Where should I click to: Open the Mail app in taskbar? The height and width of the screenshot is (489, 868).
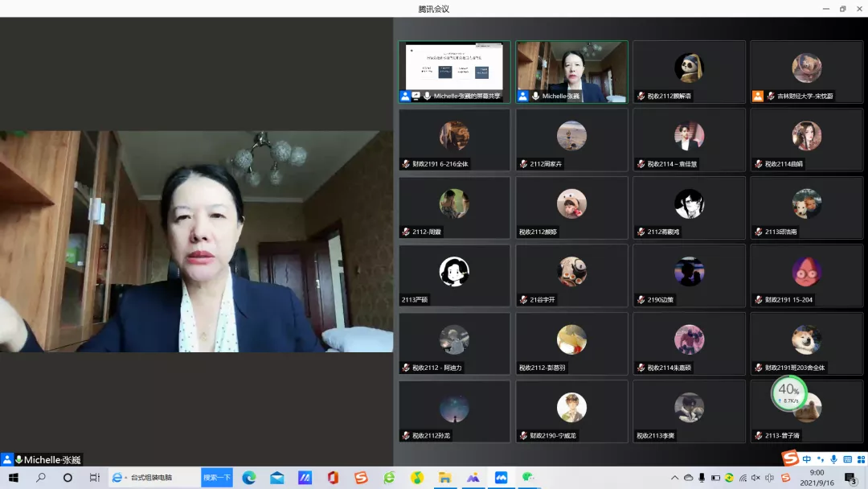point(277,478)
